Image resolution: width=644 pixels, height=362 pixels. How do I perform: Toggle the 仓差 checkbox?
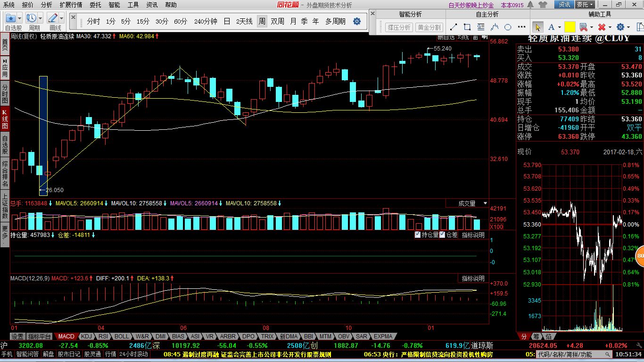point(442,235)
